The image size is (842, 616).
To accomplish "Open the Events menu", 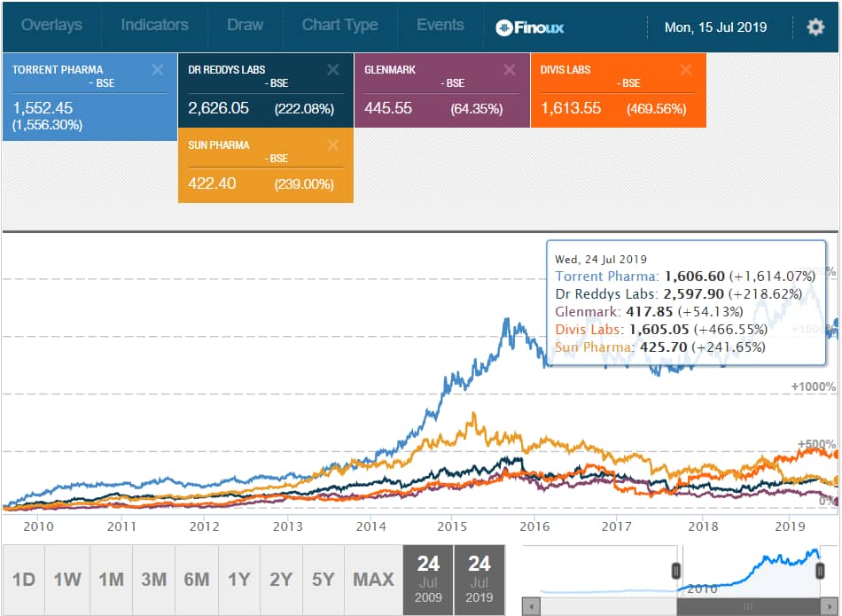I will pyautogui.click(x=440, y=25).
